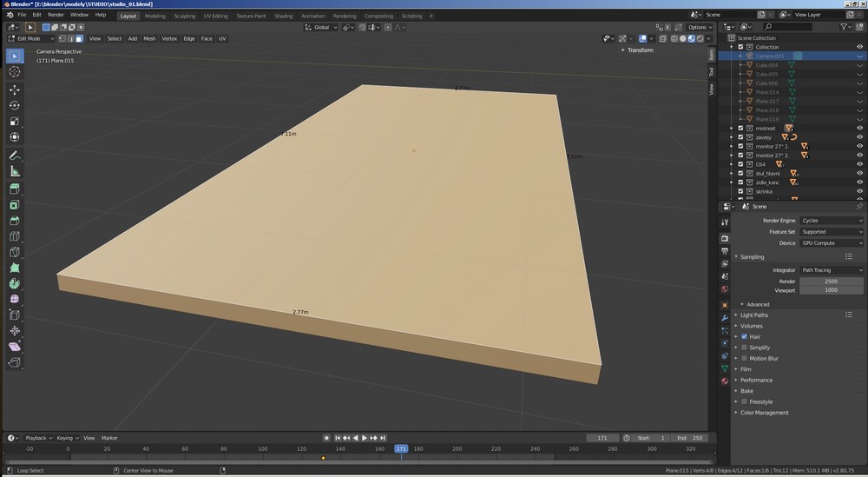This screenshot has width=868, height=477.
Task: Click the Keying button in the timeline
Action: coord(66,438)
